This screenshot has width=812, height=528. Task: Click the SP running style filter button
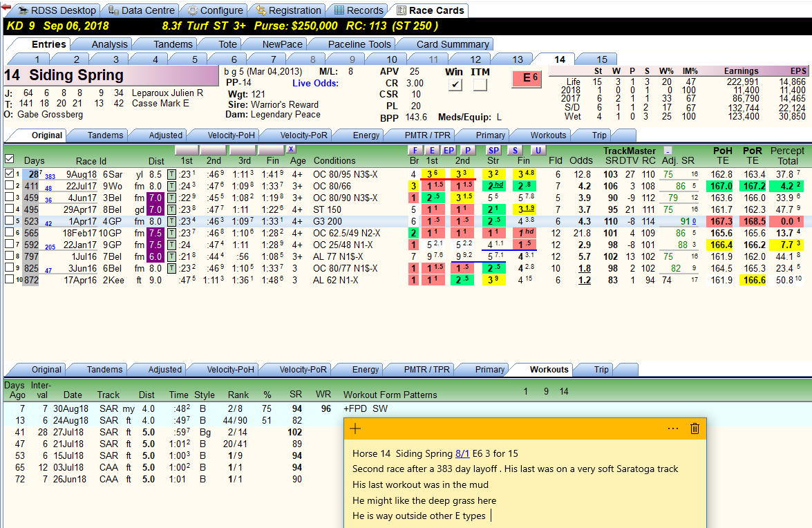coord(493,150)
